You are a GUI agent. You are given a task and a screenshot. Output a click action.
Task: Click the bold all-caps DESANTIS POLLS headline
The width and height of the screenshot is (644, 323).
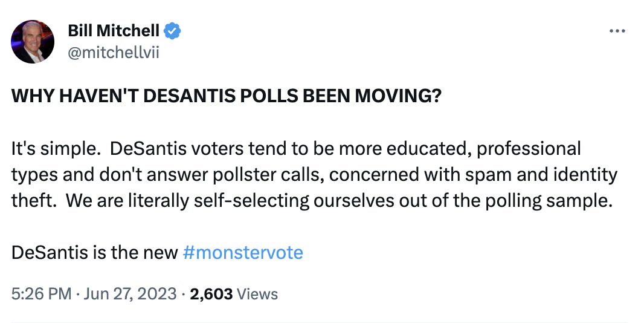pyautogui.click(x=226, y=96)
